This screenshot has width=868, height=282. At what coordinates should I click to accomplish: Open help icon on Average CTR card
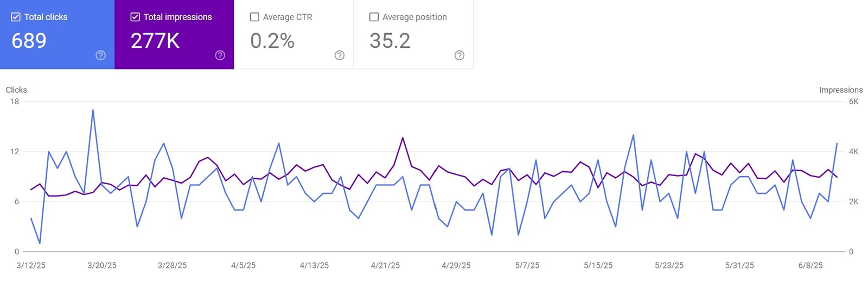pyautogui.click(x=340, y=55)
